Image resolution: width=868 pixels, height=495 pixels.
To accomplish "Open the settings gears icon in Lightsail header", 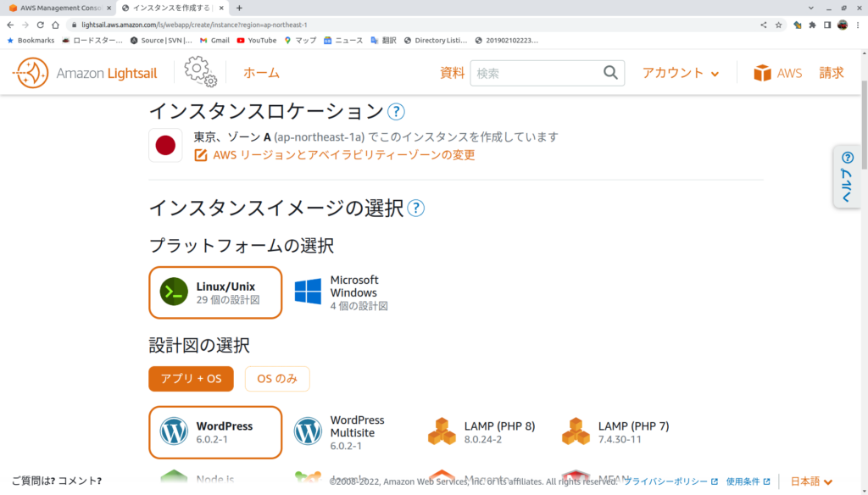I will [x=200, y=72].
